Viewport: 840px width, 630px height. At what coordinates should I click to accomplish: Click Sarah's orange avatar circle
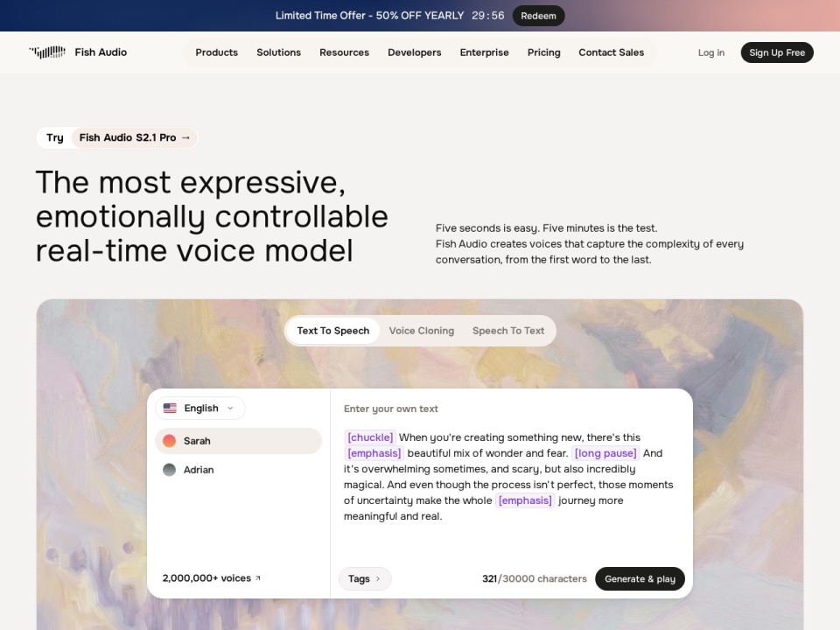[x=169, y=441]
